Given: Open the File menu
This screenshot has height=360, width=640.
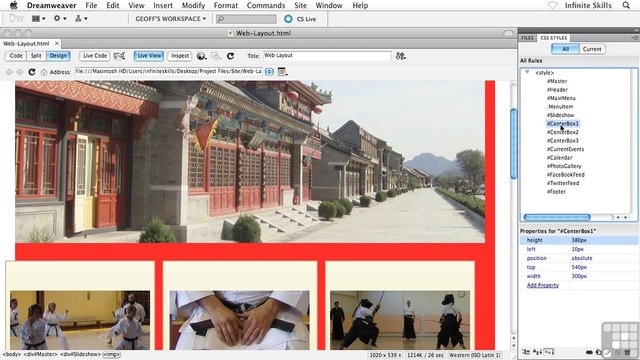Looking at the screenshot, I should tap(91, 5).
